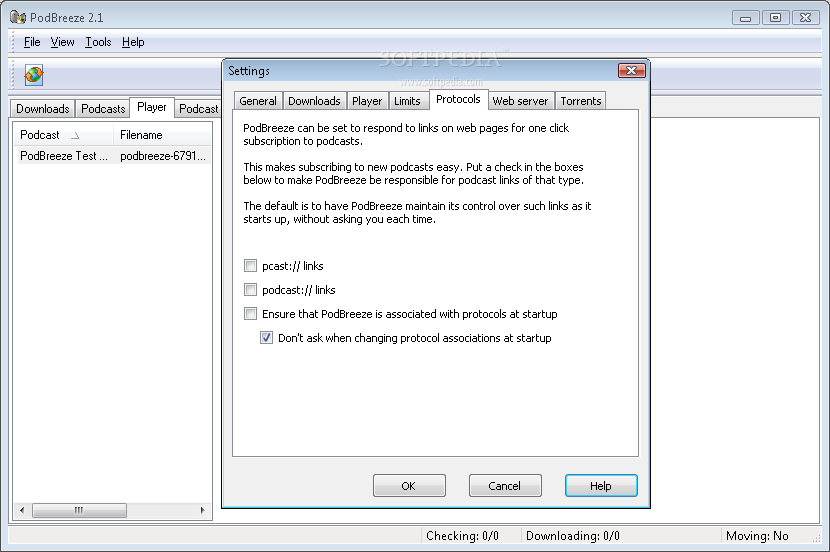Open the Torrents settings tab

(x=581, y=101)
